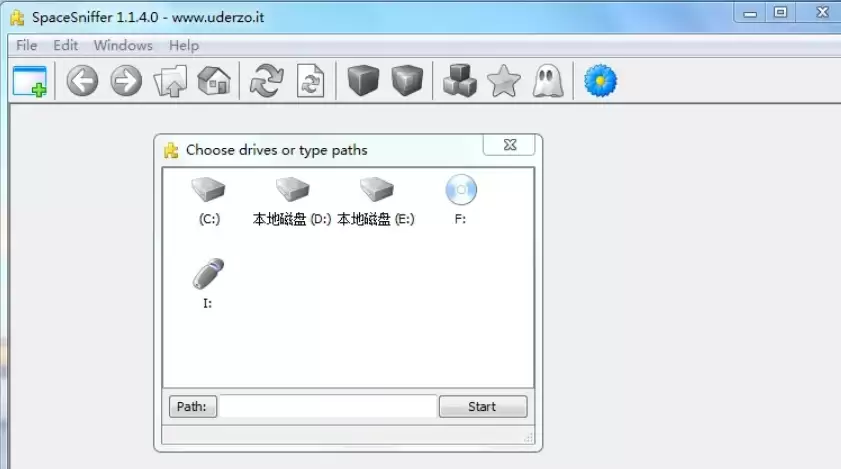
Task: Click the go up one level folder icon
Action: pyautogui.click(x=171, y=81)
